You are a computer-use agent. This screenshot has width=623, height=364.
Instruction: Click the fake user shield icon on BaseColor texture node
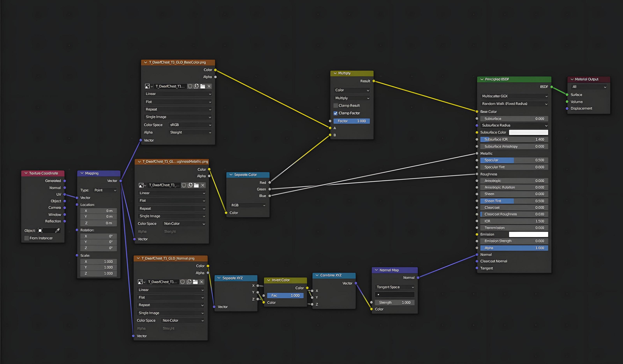tap(190, 86)
